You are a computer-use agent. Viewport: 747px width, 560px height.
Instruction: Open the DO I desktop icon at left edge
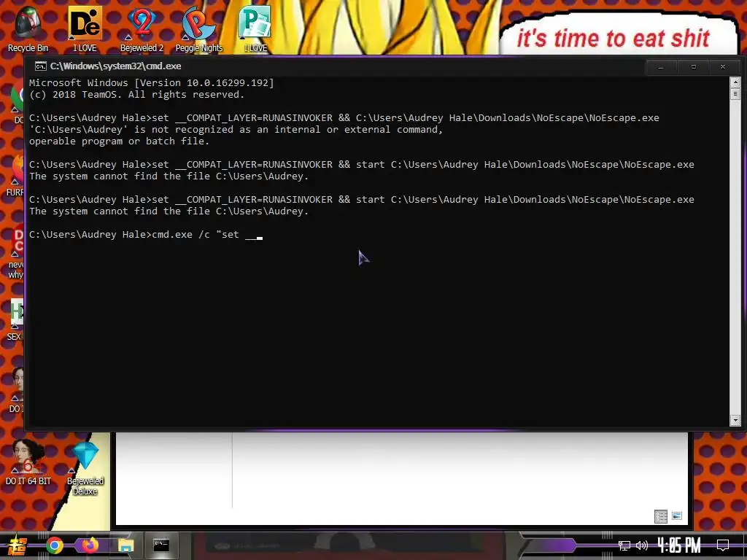click(x=16, y=391)
